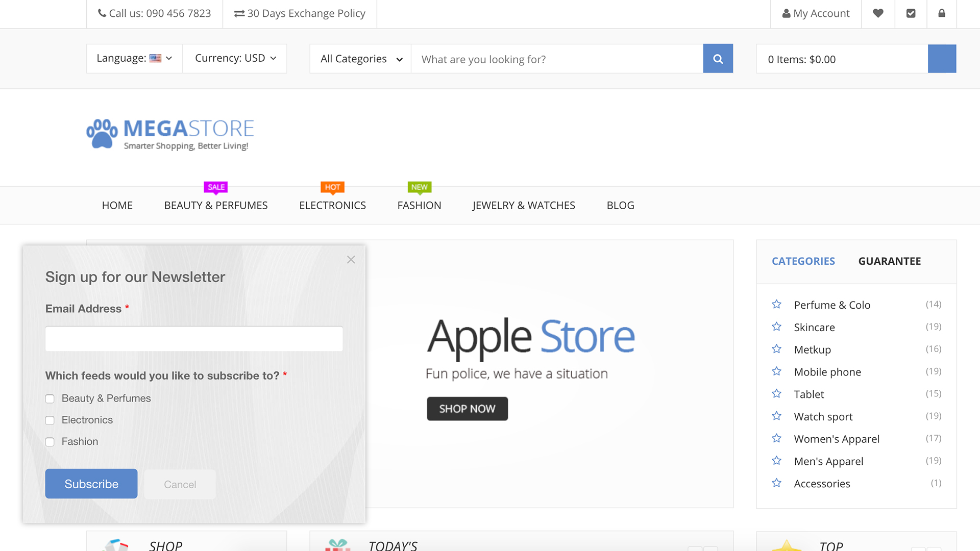
Task: Click the star beside Women's Apparel
Action: click(x=776, y=438)
